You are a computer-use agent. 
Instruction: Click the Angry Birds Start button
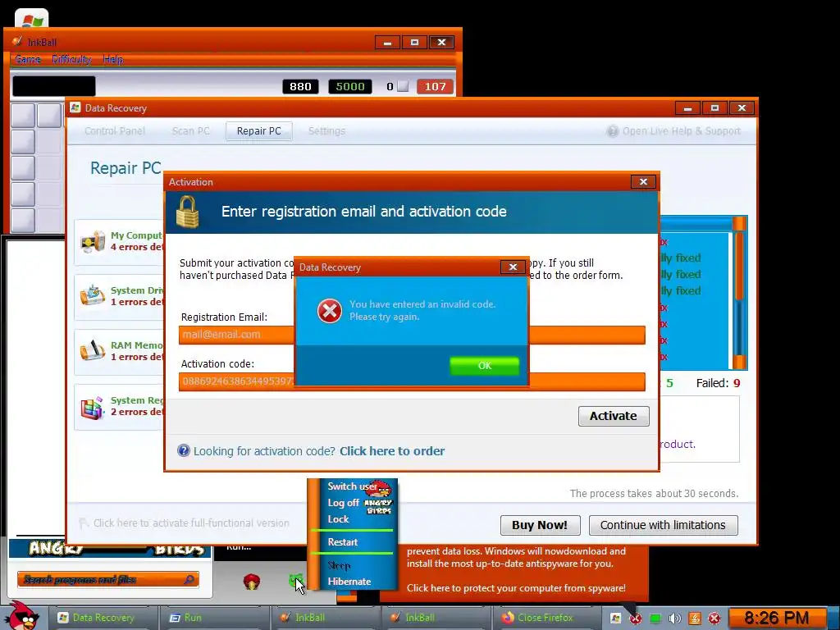[22, 616]
